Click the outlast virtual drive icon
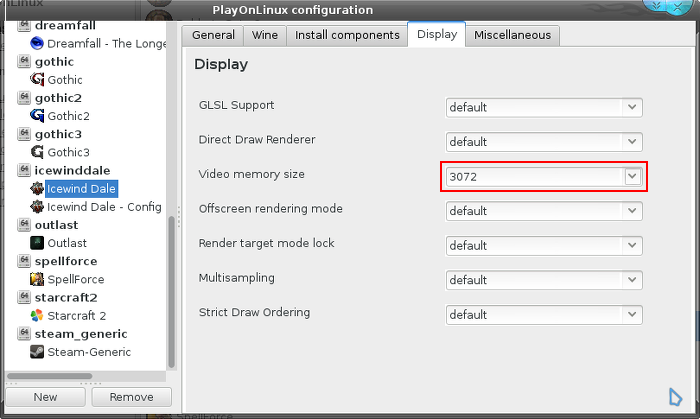 pos(24,224)
